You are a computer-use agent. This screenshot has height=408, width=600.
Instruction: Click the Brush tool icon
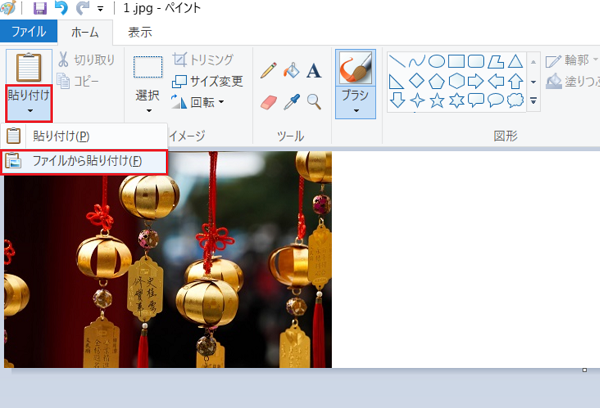[x=355, y=67]
